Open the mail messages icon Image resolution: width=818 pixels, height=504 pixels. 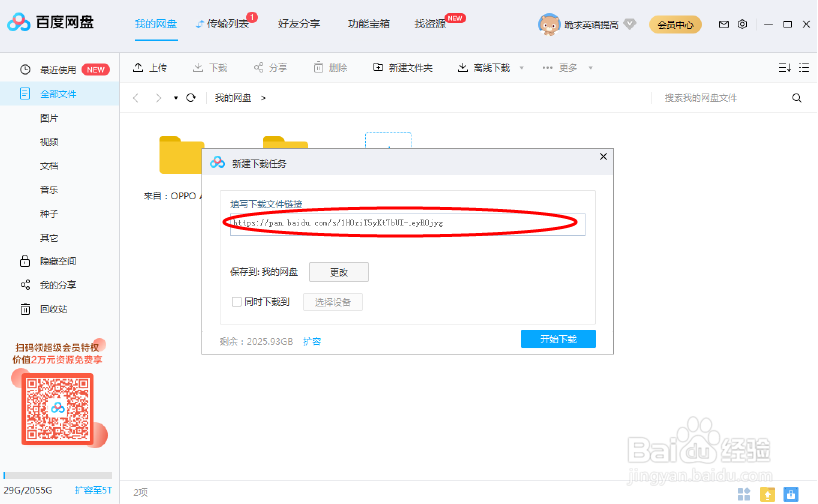723,24
